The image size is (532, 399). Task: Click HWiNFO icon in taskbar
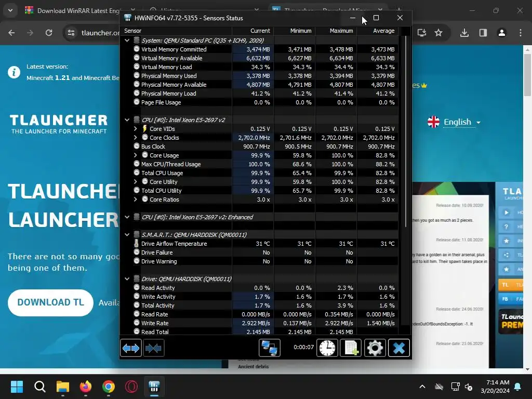(154, 387)
